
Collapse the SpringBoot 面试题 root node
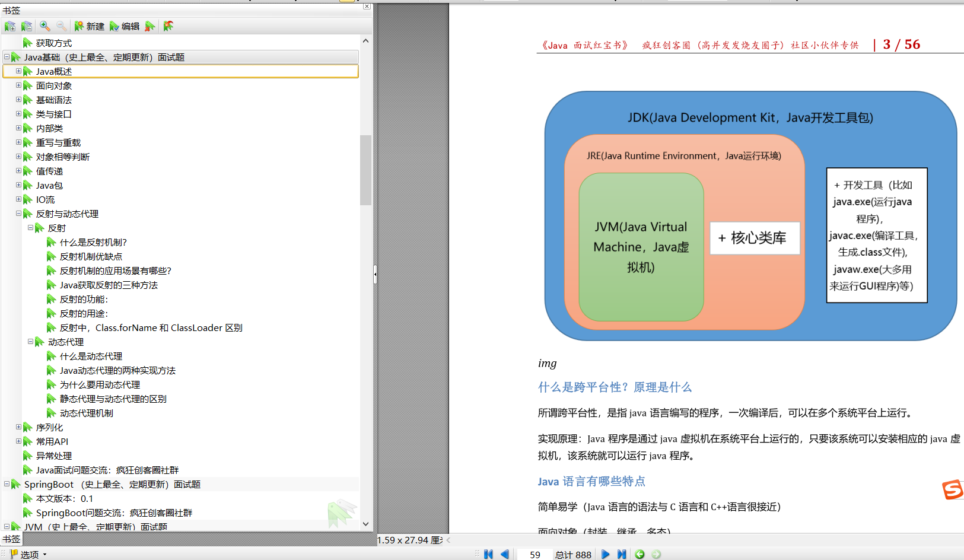(7, 484)
